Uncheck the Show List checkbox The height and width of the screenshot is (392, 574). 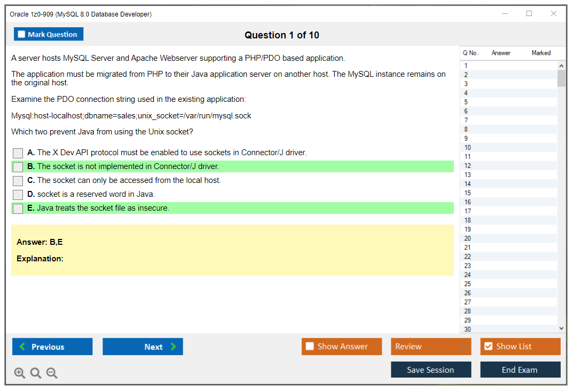coord(489,346)
